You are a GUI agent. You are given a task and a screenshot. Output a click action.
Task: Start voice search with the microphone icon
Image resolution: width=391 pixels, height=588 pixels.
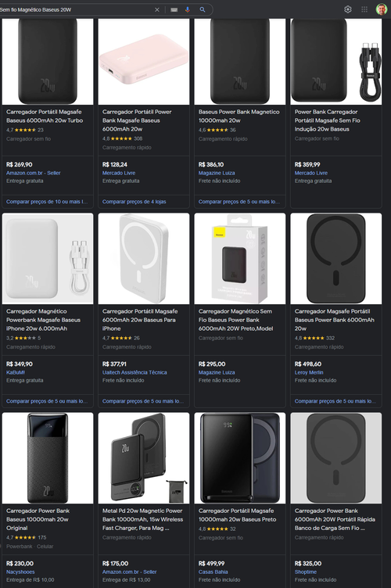188,9
